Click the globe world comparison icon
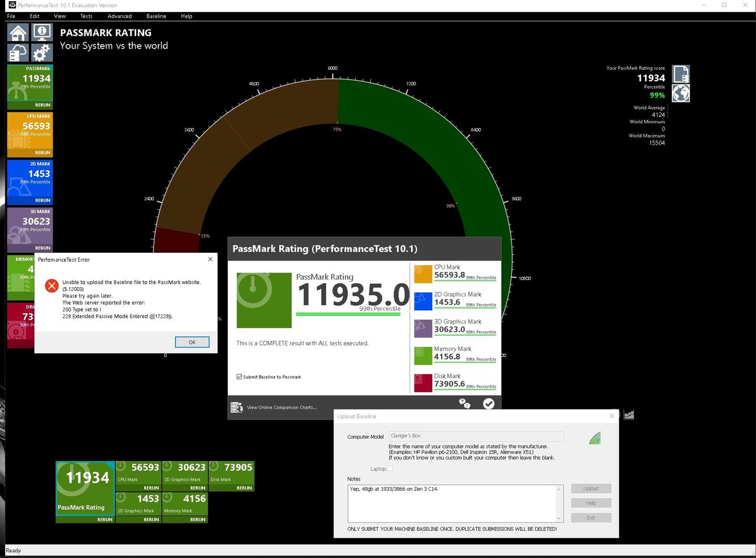The width and height of the screenshot is (756, 558). tap(681, 93)
